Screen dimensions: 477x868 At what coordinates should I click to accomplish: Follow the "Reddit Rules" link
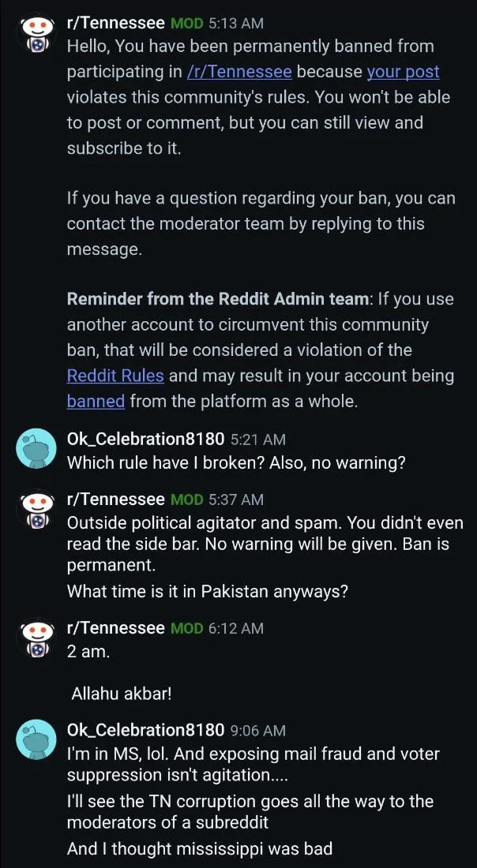click(x=115, y=375)
